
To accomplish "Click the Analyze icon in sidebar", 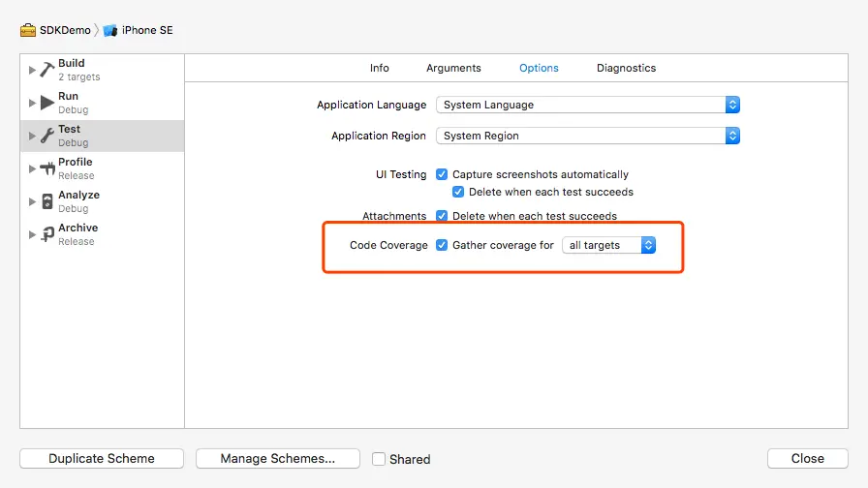I will click(x=47, y=201).
